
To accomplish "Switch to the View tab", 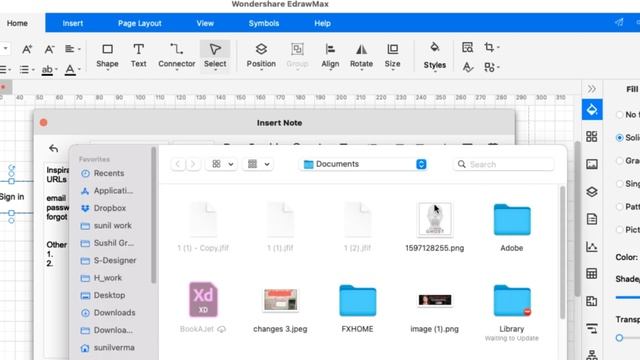I will (x=205, y=23).
